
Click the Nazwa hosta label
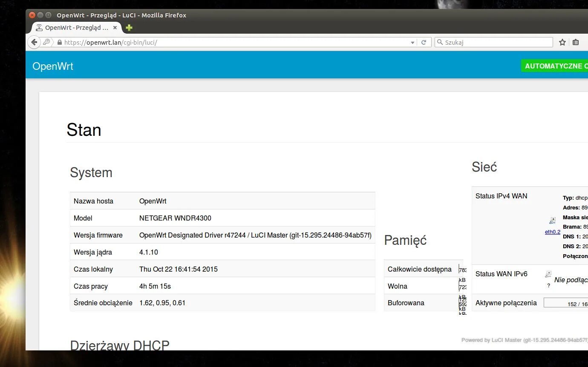point(93,201)
